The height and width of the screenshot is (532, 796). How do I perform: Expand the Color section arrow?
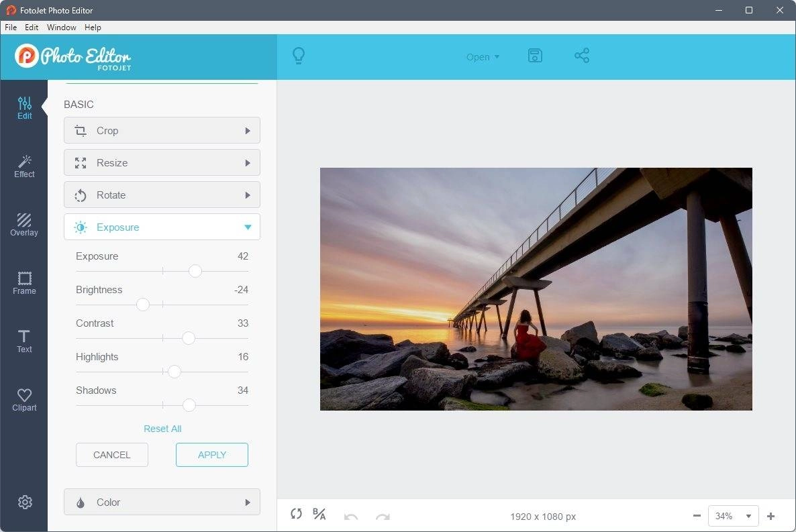(248, 502)
